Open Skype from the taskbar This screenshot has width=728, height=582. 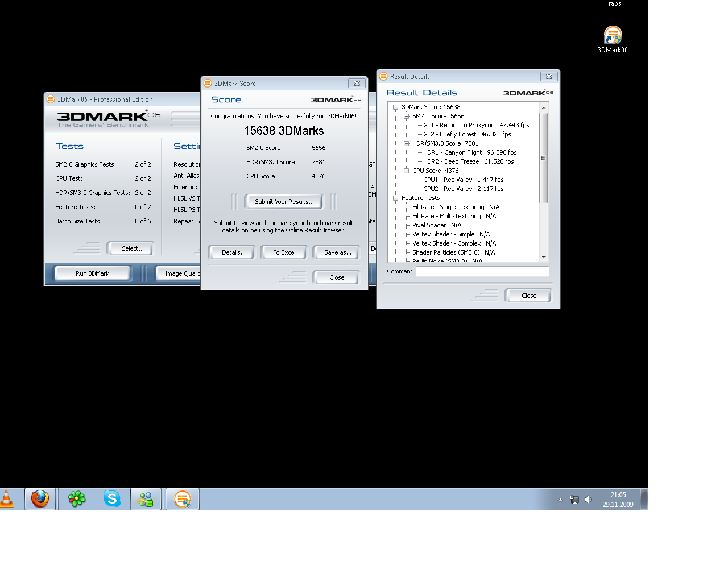pos(112,499)
